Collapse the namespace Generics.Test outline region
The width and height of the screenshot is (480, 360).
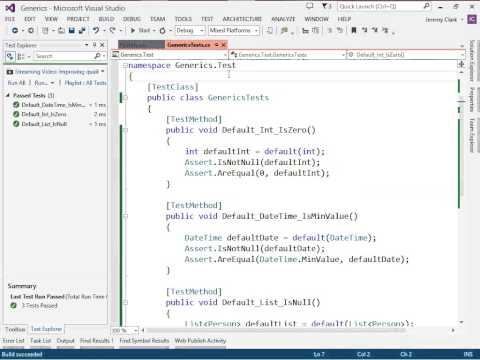tap(125, 65)
